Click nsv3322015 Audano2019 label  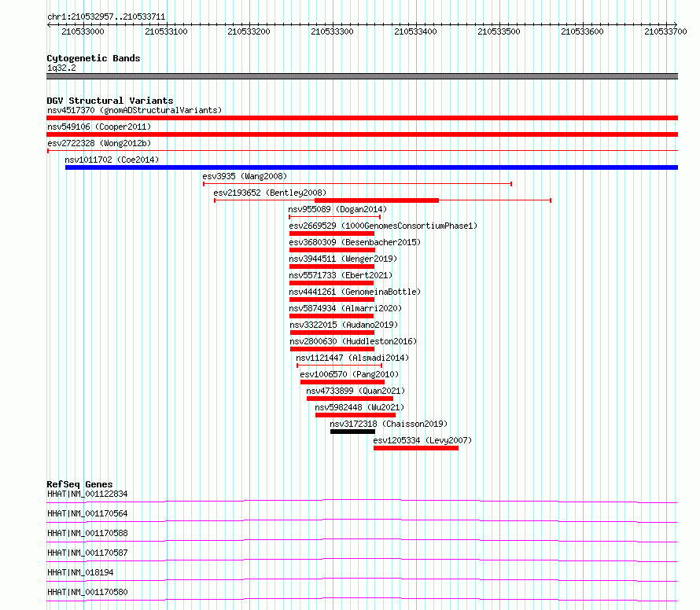pos(344,325)
